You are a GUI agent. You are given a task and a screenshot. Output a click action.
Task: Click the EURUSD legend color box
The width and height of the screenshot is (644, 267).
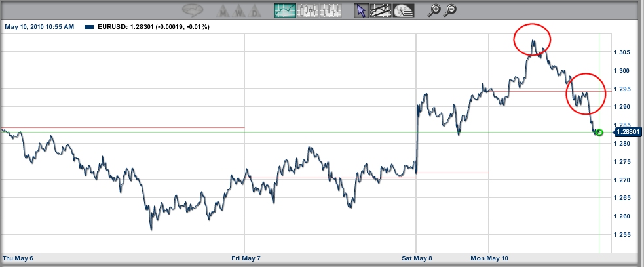tap(89, 27)
